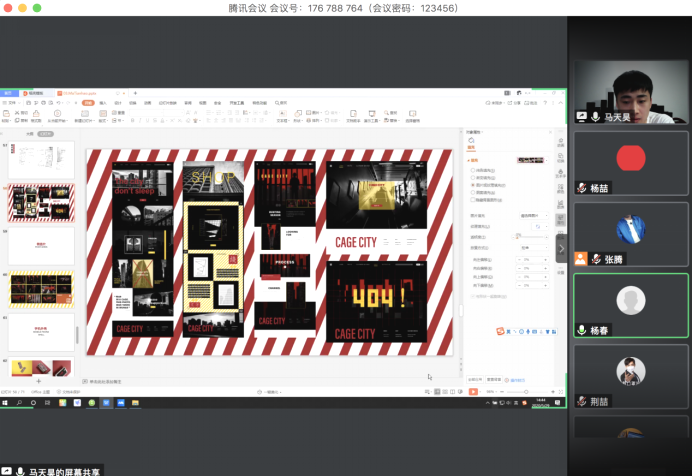The image size is (692, 476).
Task: Click the 全部应用 apply to all button
Action: click(476, 380)
